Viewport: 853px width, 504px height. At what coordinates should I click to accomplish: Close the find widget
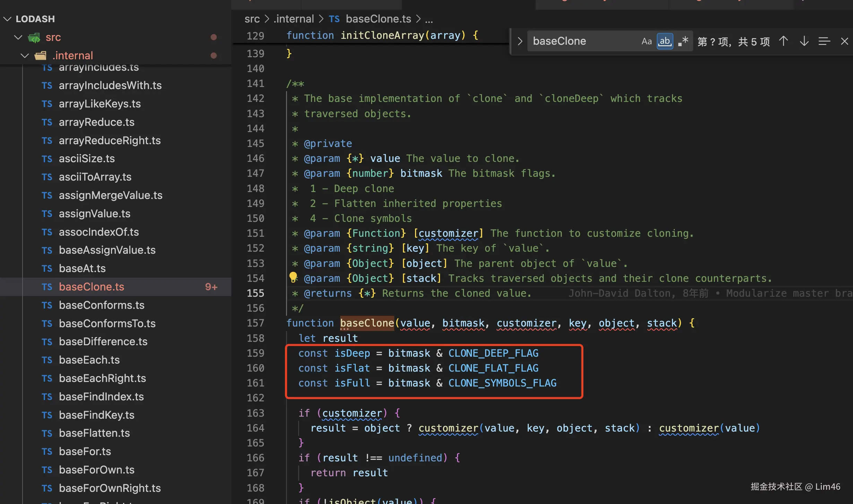(844, 41)
